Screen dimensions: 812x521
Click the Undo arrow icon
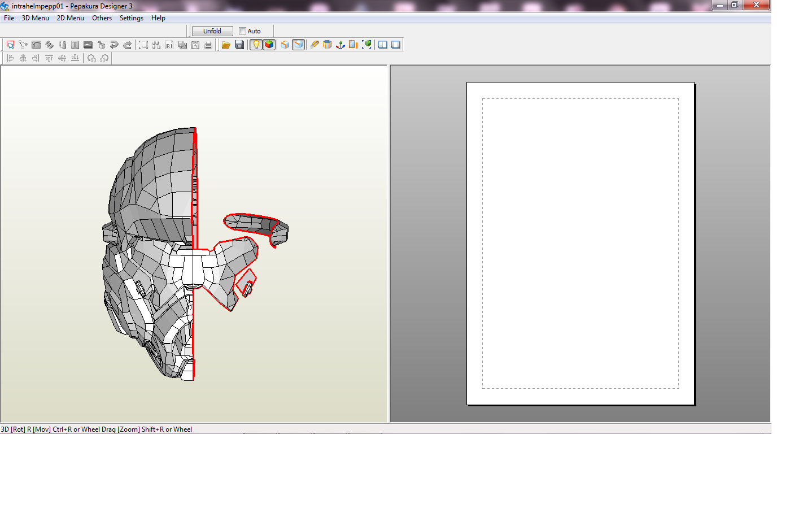tap(114, 45)
